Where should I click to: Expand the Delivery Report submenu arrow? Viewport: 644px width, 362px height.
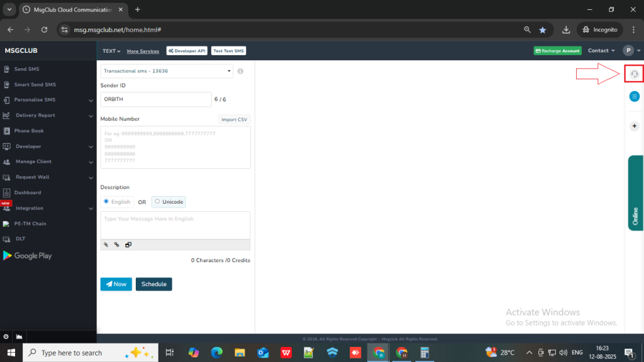pyautogui.click(x=91, y=116)
